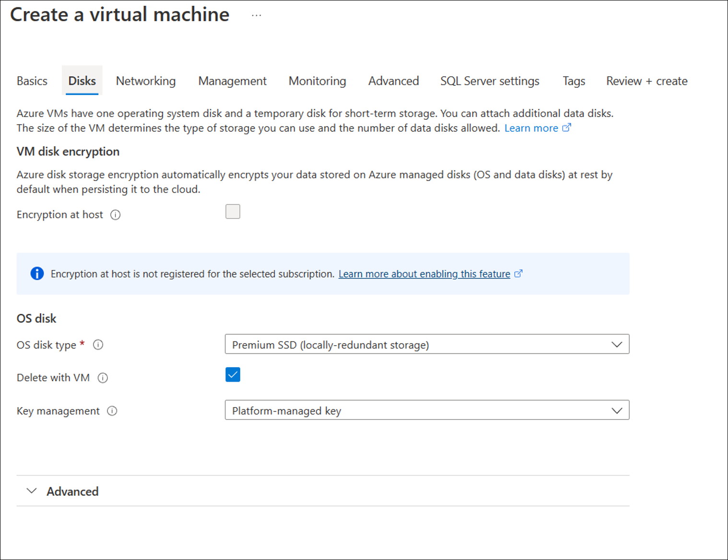Open the ellipsis menu beside the page title
This screenshot has width=728, height=560.
coord(257,15)
